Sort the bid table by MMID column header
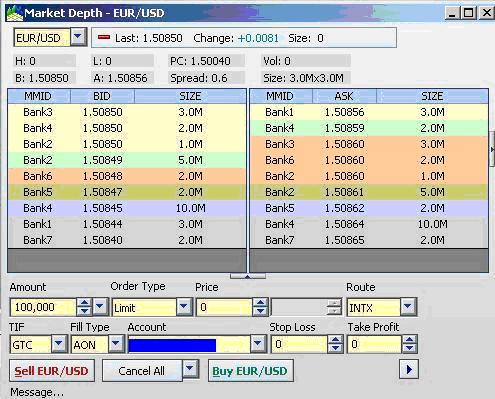This screenshot has width=495, height=399. pos(39,96)
